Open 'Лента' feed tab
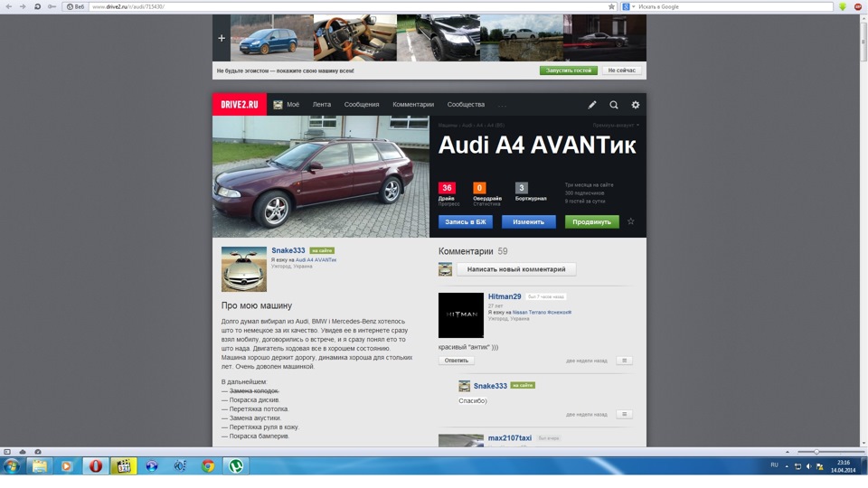 (x=322, y=105)
